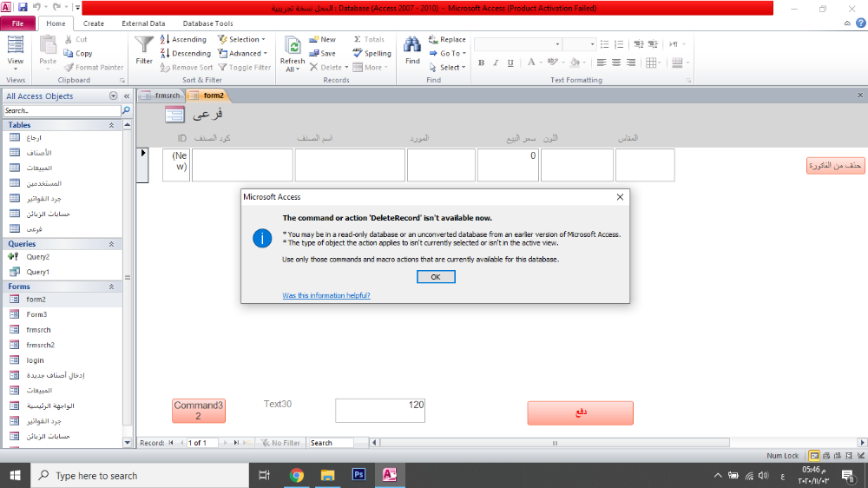
Task: Switch to Database Tools tab
Action: (x=207, y=23)
